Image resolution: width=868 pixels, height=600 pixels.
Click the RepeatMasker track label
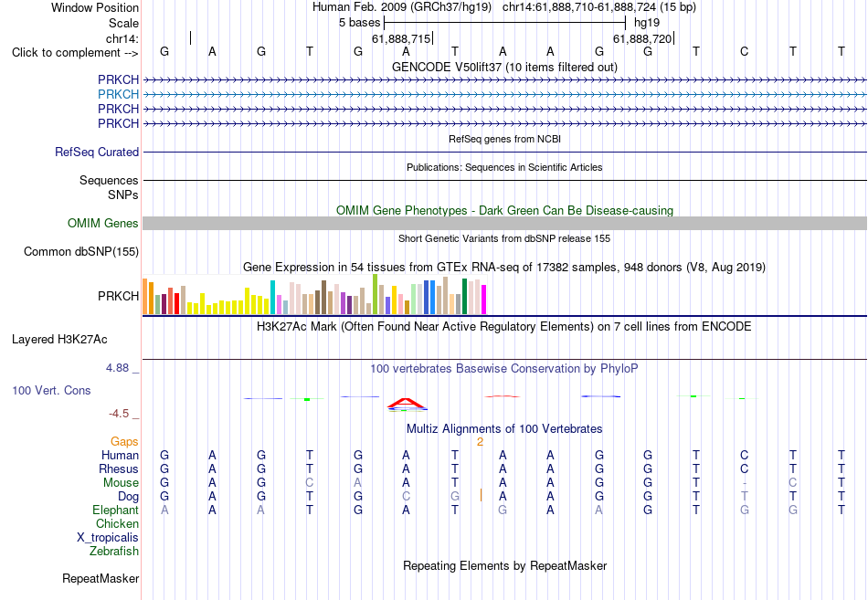(x=101, y=578)
